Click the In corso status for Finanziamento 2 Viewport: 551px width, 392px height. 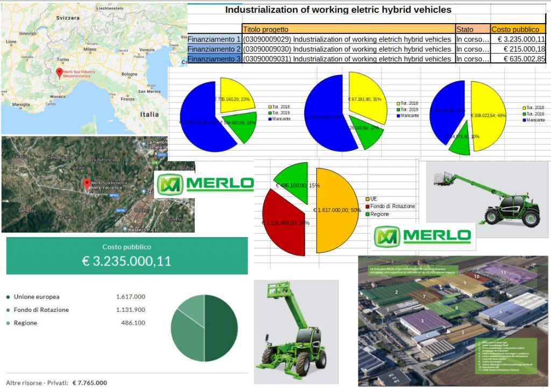pos(472,49)
